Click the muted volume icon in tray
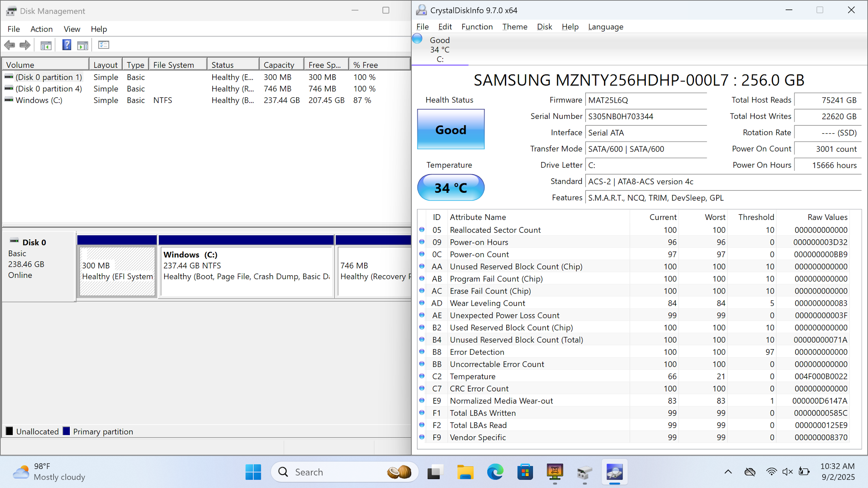This screenshot has width=868, height=488. point(788,471)
